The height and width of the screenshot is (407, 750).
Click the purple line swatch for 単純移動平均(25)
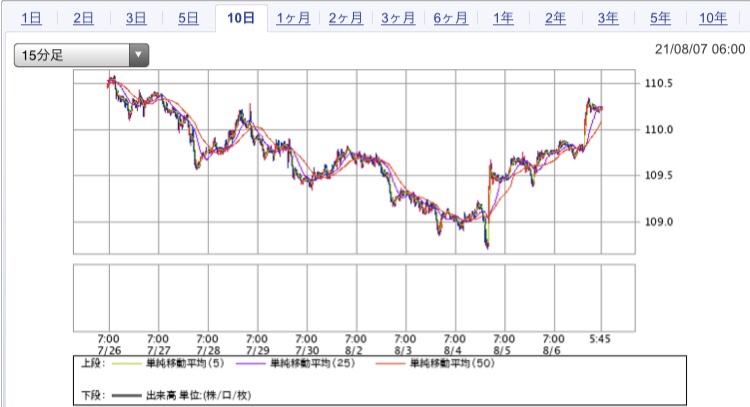251,364
